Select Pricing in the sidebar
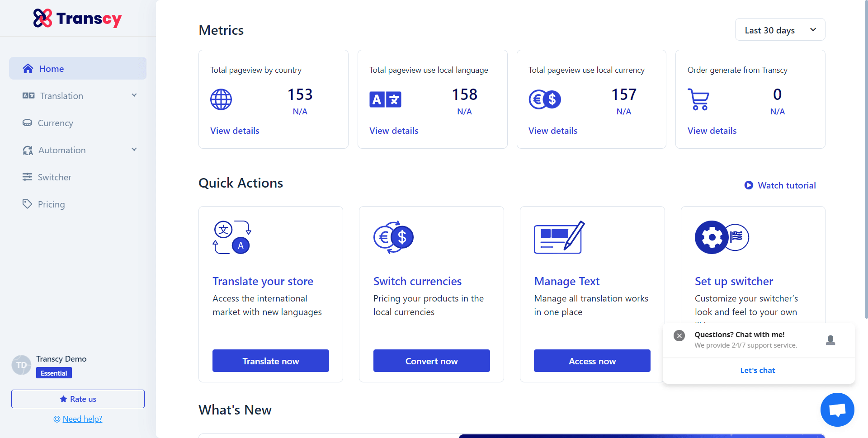 (x=51, y=204)
